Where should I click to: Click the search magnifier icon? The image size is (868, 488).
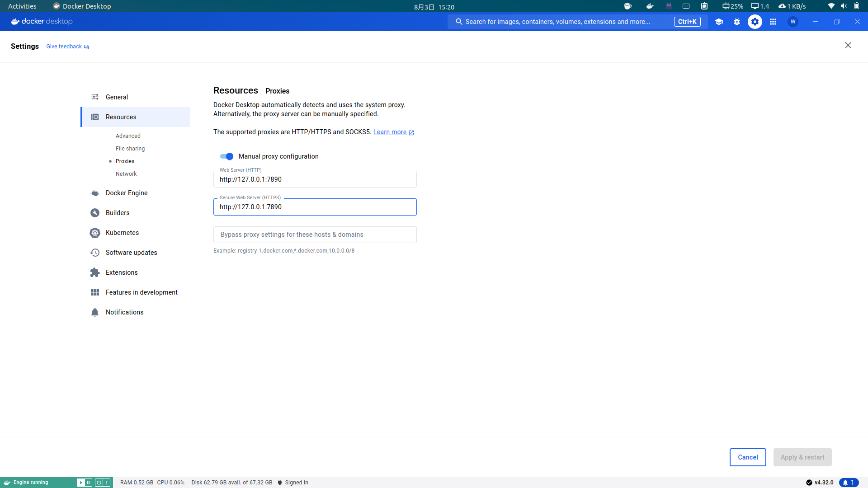coord(459,22)
